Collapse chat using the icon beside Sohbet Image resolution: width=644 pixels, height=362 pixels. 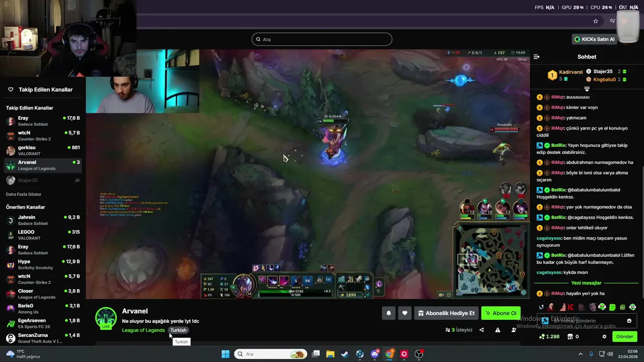tap(536, 57)
